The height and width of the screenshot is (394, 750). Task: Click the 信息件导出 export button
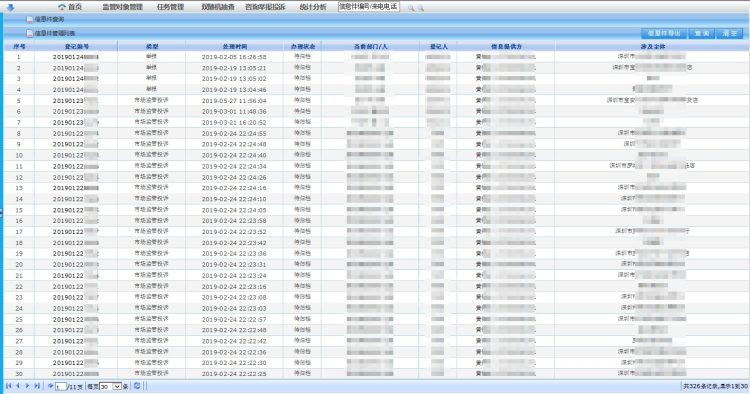point(664,33)
